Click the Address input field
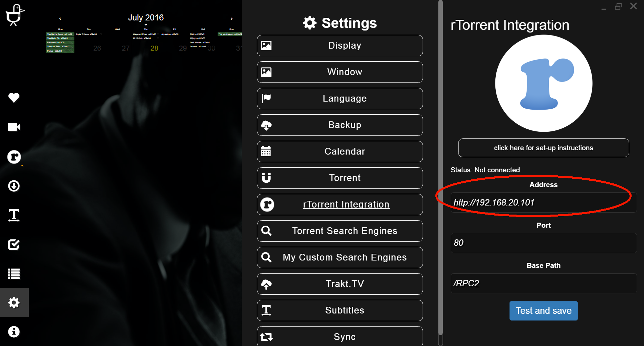Image resolution: width=644 pixels, height=346 pixels. pyautogui.click(x=543, y=203)
